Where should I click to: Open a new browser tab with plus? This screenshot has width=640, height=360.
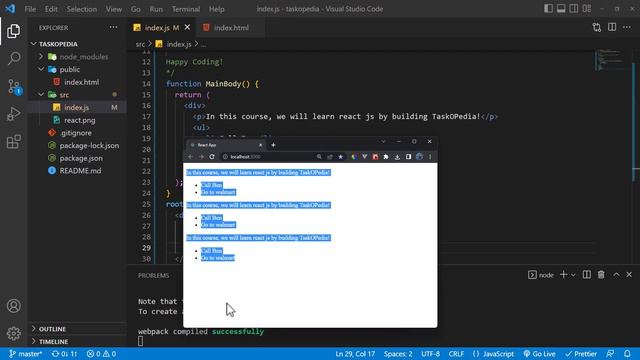tap(273, 145)
